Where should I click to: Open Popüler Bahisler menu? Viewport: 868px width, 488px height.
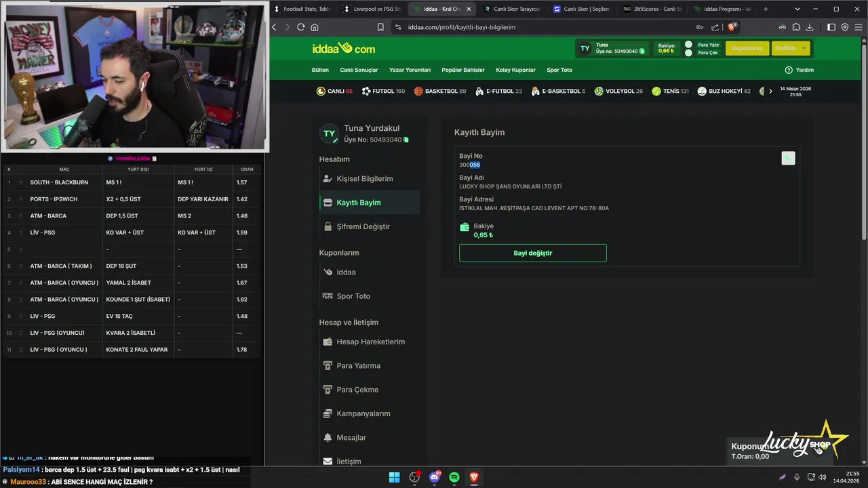(463, 70)
